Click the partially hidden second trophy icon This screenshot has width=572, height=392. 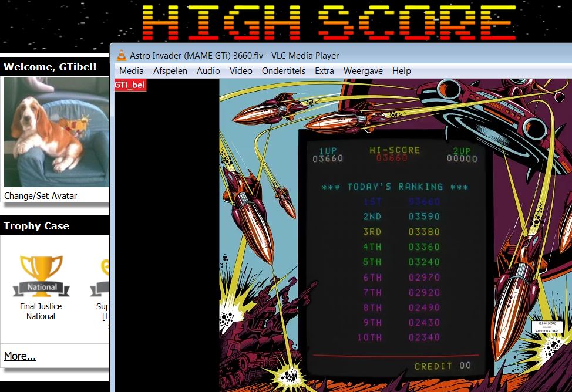pos(101,277)
